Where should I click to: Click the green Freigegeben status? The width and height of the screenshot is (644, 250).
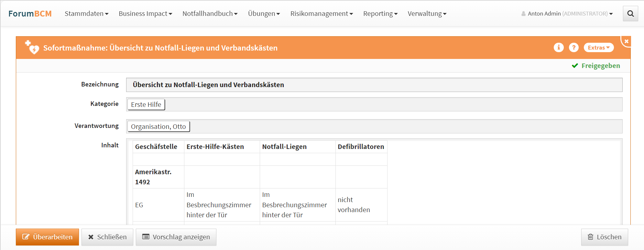coord(596,66)
